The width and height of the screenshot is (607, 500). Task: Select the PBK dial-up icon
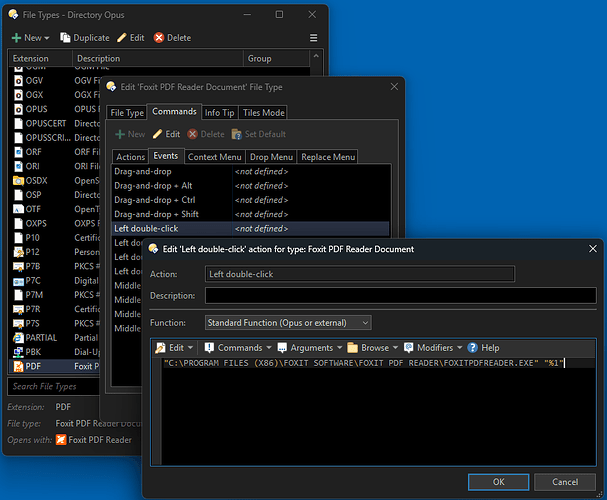[18, 352]
